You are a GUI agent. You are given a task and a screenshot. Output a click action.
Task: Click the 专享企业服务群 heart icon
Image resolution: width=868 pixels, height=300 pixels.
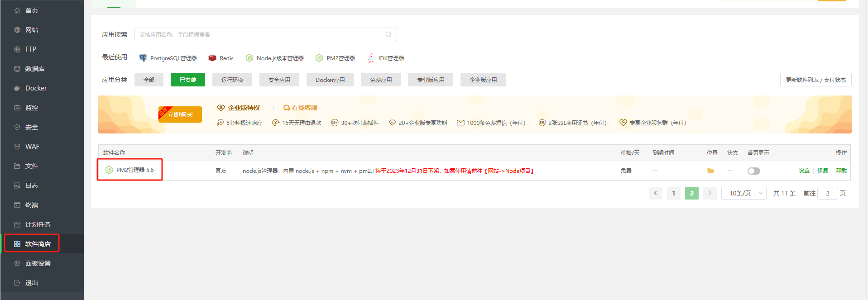(623, 123)
